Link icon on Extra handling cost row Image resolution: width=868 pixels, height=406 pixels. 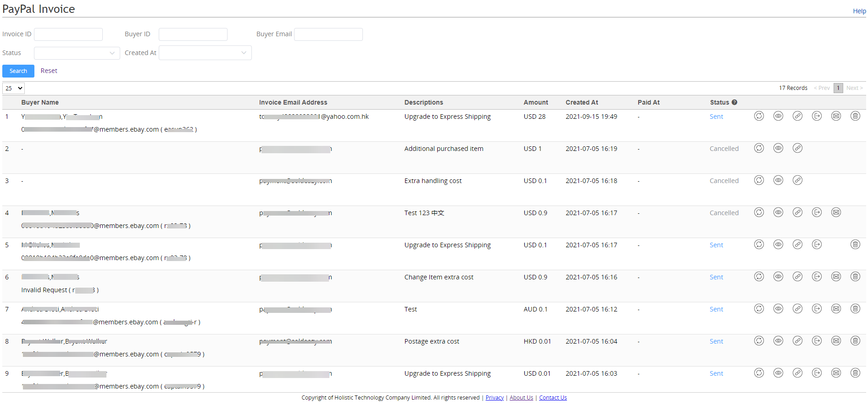pyautogui.click(x=798, y=180)
